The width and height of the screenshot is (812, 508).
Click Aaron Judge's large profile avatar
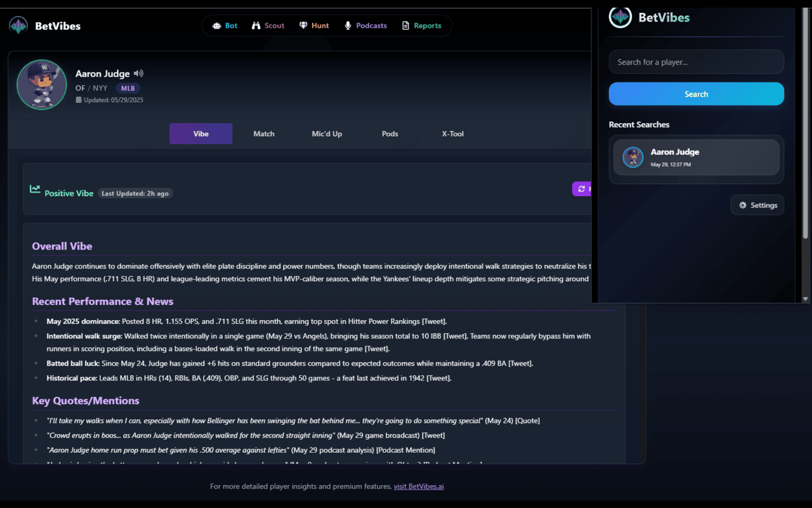click(42, 84)
